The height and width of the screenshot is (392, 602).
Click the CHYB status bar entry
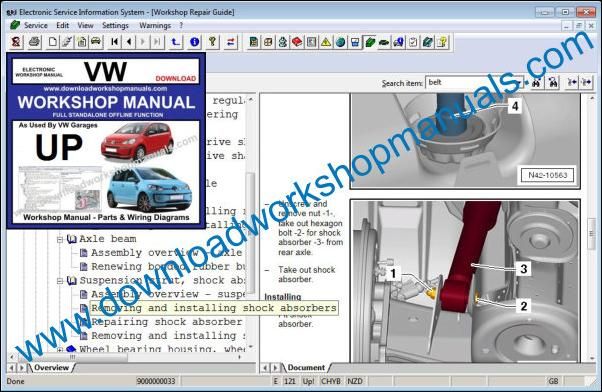tap(331, 381)
